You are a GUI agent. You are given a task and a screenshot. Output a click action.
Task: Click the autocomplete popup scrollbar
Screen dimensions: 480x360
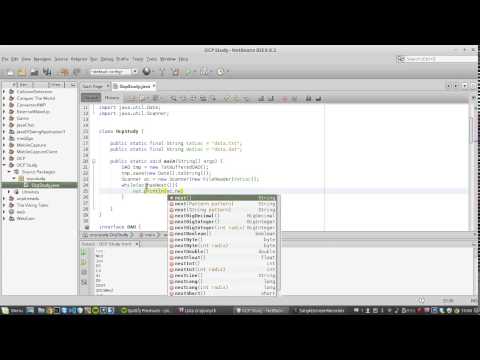pos(278,245)
